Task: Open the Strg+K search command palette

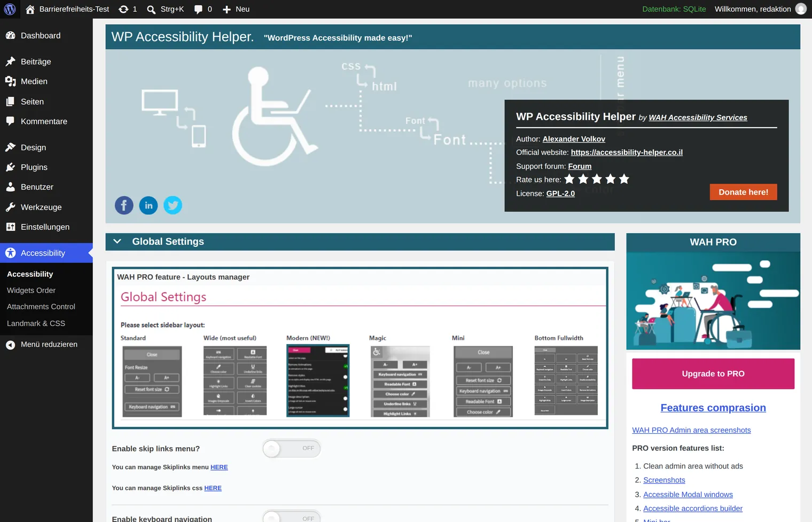Action: click(166, 9)
